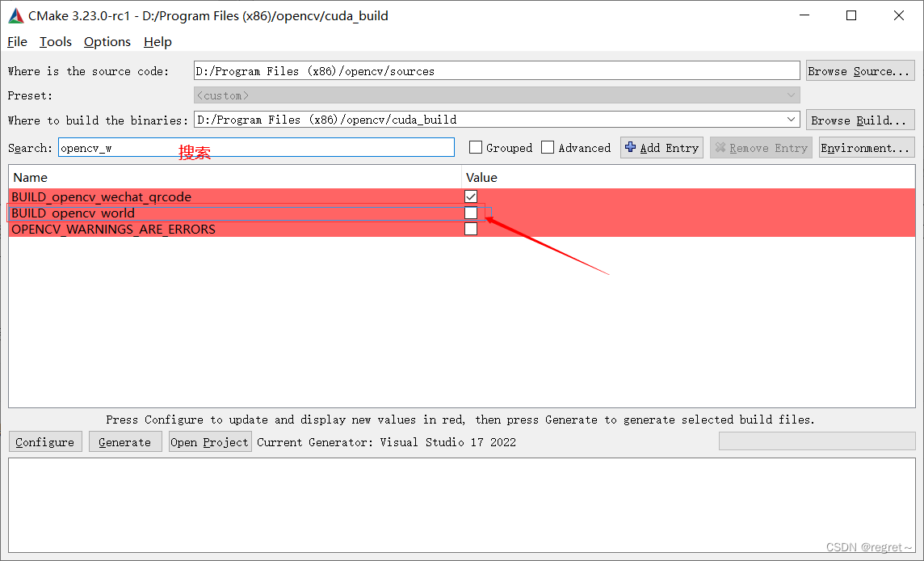Click the progress bar beside Current Generator
Image resolution: width=924 pixels, height=561 pixels.
click(817, 441)
